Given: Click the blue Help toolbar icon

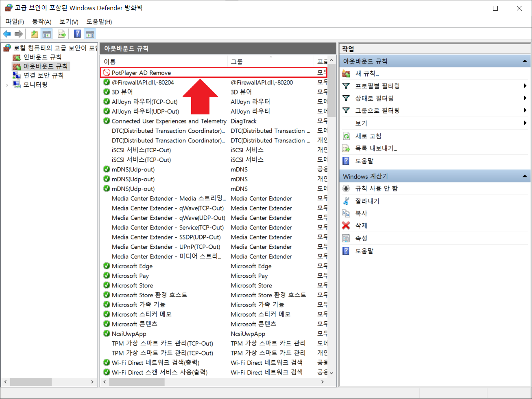Looking at the screenshot, I should click(x=77, y=34).
